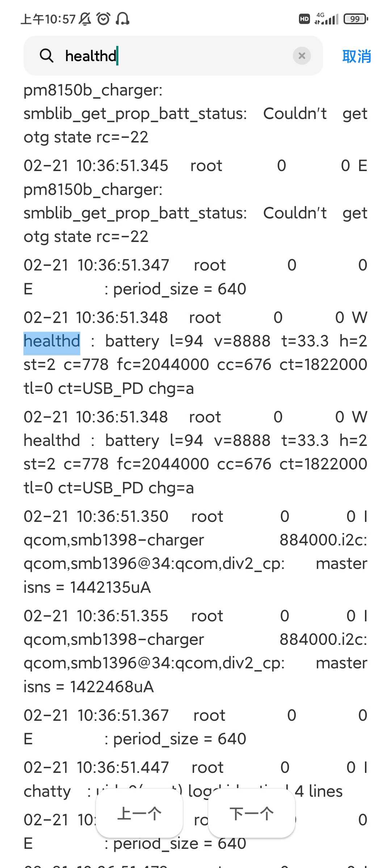Tap the chatty log line at 10:36:51.447
This screenshot has height=868, width=391.
tap(195, 779)
